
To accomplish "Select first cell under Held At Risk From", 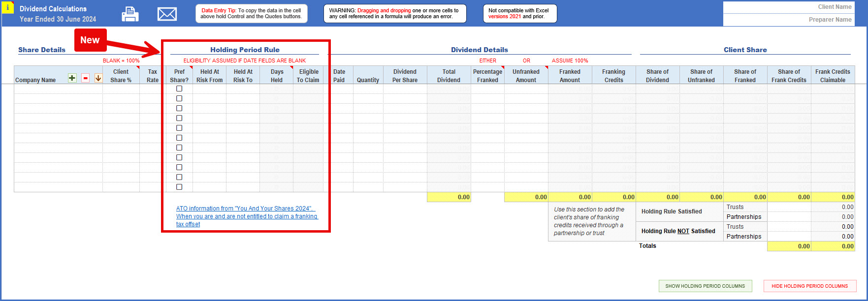I will coord(209,89).
